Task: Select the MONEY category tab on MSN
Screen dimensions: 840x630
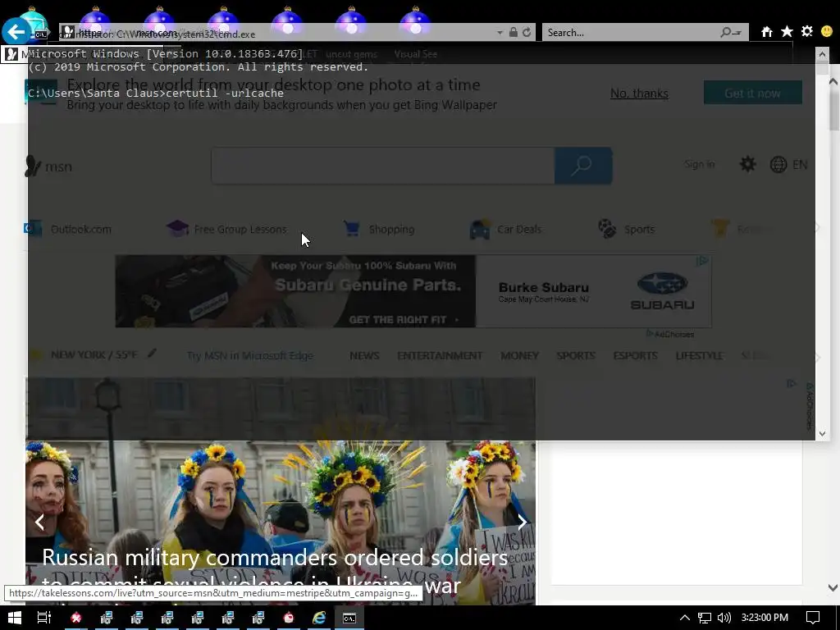Action: 519,356
